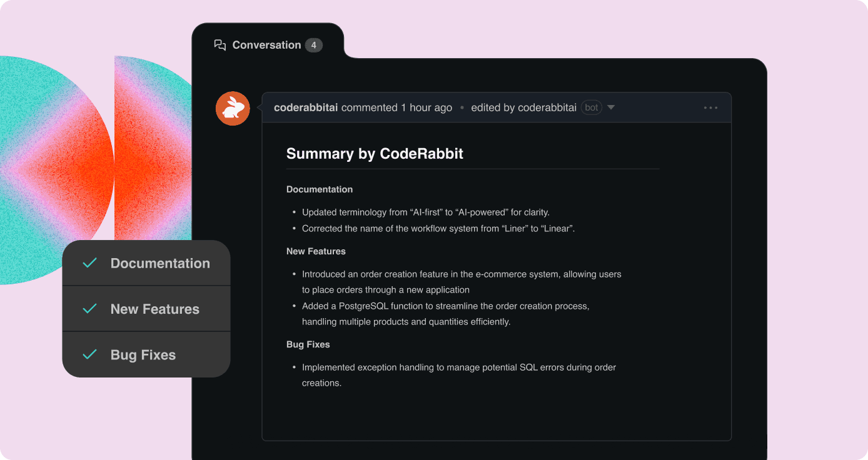868x460 pixels.
Task: Open the Conversation tab
Action: pyautogui.click(x=266, y=45)
